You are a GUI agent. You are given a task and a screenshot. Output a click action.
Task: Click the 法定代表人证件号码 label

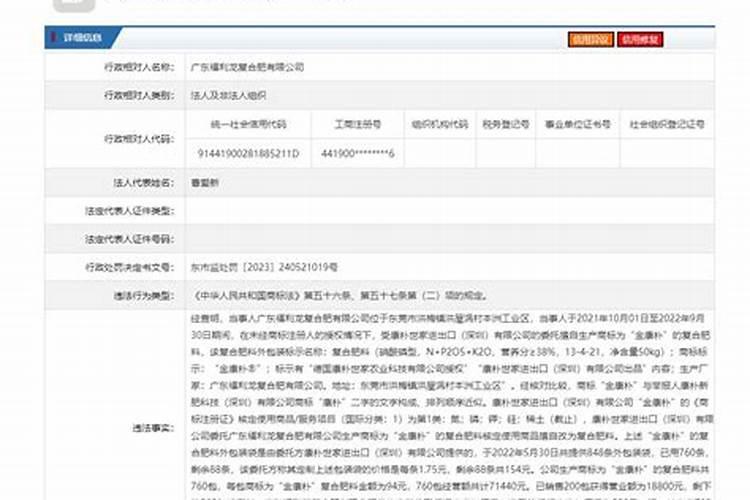130,239
